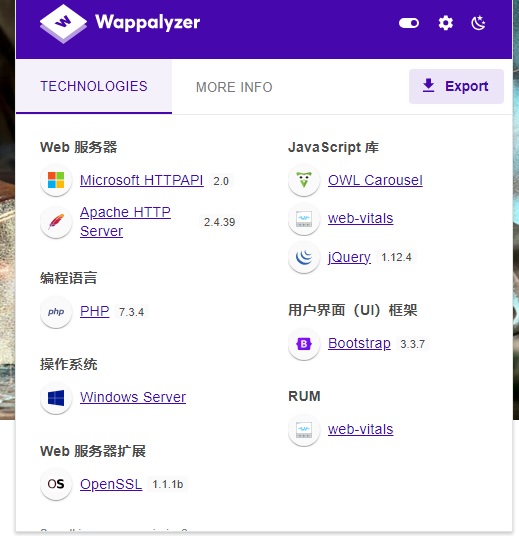Open the Bootstrap link

(x=359, y=343)
